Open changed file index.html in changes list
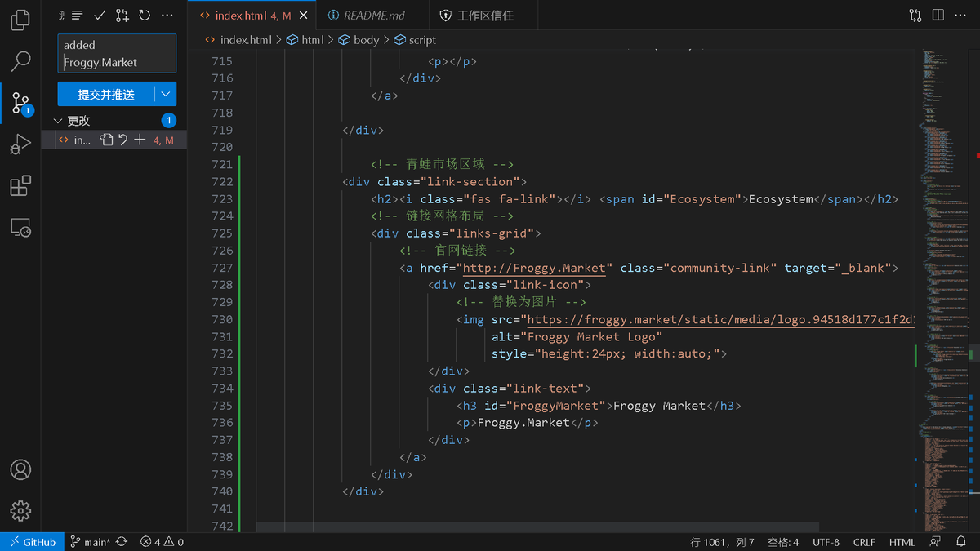The width and height of the screenshot is (980, 551). [x=114, y=140]
